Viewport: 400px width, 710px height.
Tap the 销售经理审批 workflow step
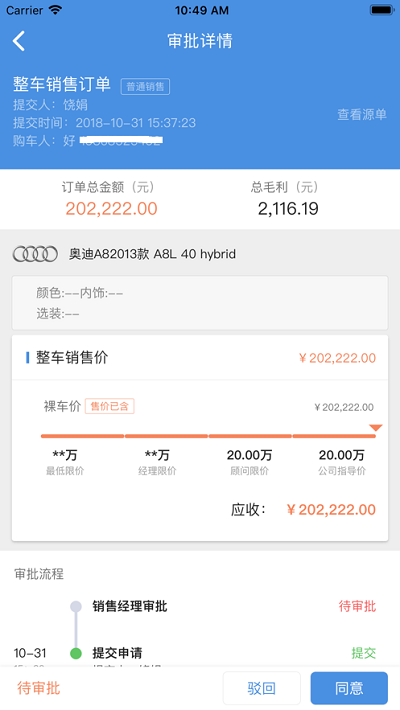click(130, 606)
